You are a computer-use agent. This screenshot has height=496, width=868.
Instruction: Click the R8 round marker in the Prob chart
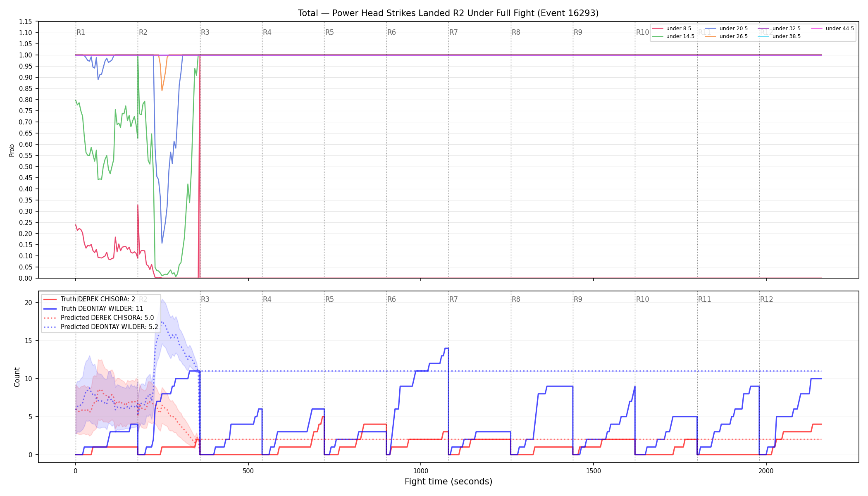pos(516,32)
